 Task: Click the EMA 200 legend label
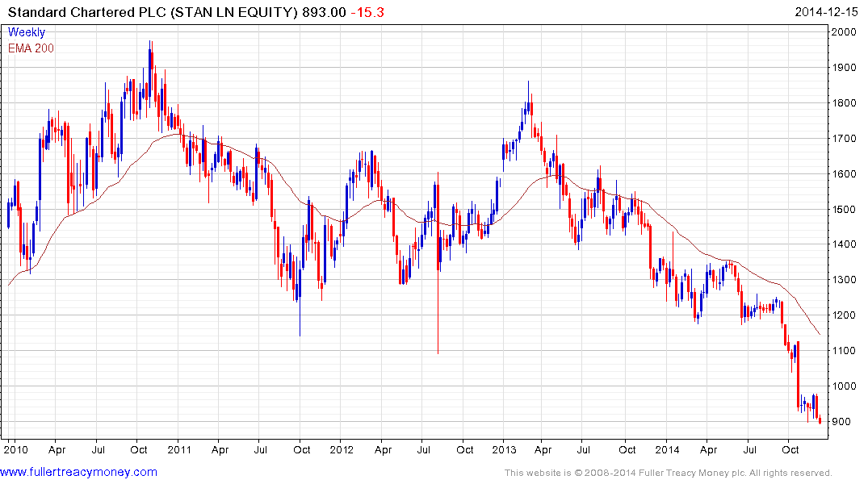[31, 48]
